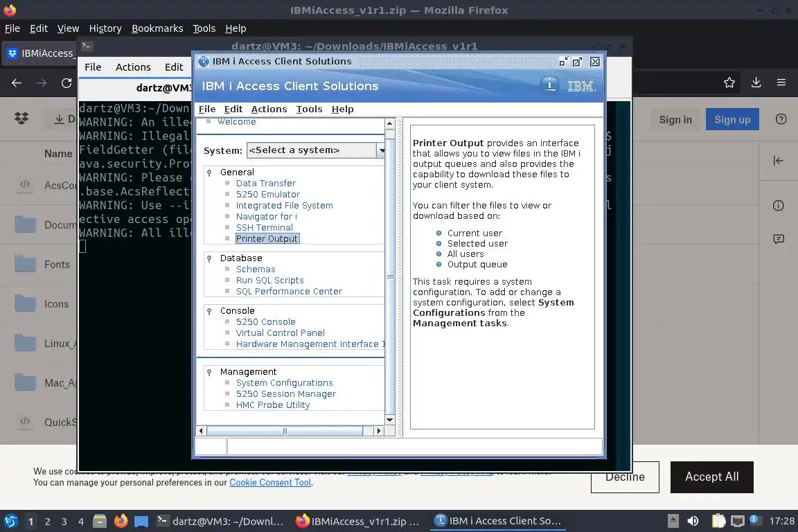Screen dimensions: 798x532
Task: Collapse the Console section pin icon
Action: [x=209, y=311]
